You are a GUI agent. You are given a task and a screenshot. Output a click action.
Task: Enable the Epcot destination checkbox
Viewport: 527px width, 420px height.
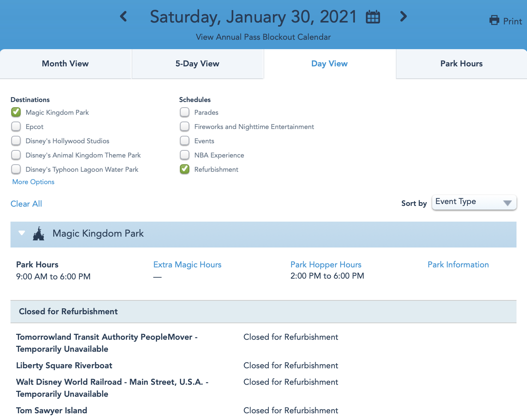16,126
